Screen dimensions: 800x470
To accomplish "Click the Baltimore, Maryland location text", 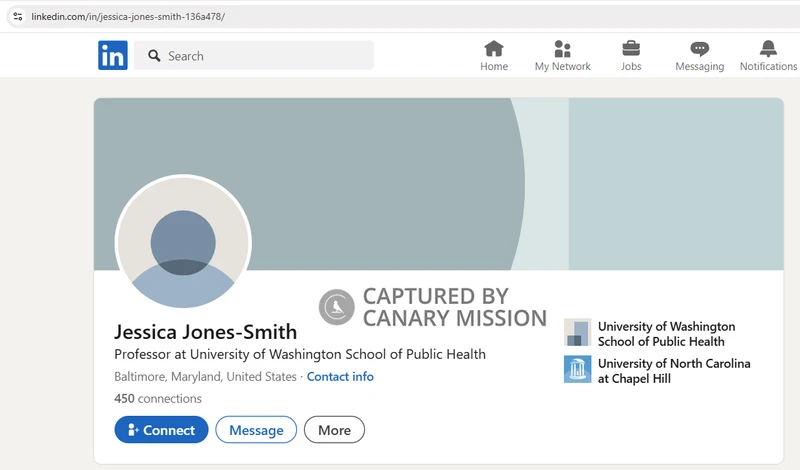I will [x=205, y=377].
